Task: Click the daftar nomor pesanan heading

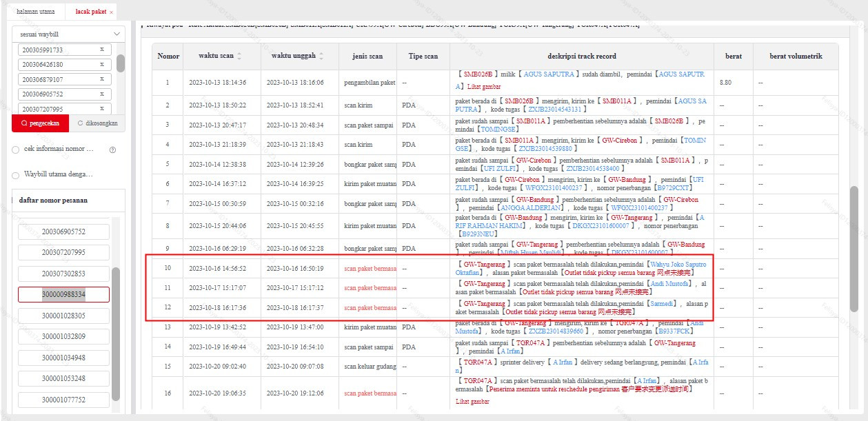Action: 53,201
